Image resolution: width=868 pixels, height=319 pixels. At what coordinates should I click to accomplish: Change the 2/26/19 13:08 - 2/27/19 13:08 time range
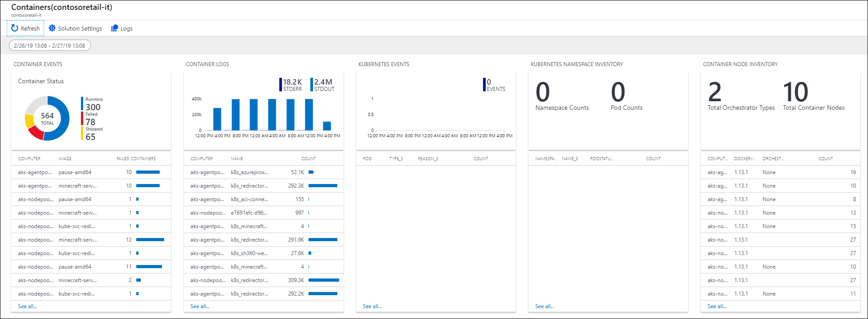[50, 45]
